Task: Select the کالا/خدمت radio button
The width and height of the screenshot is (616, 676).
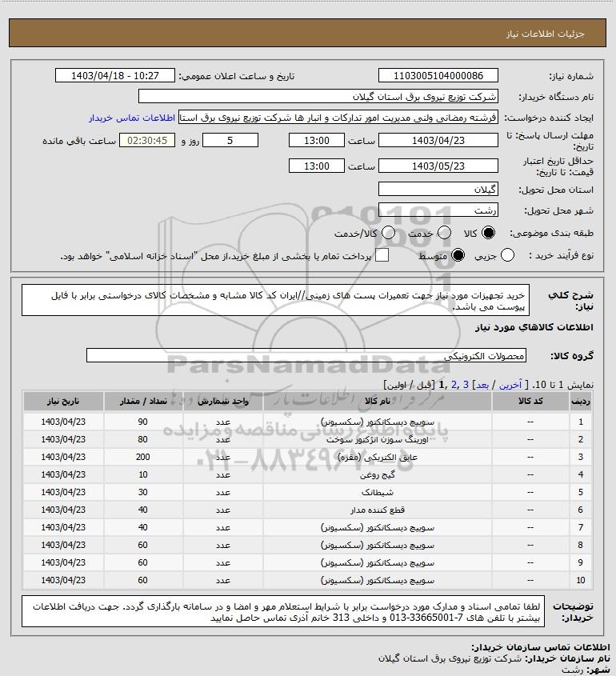Action: pyautogui.click(x=388, y=234)
